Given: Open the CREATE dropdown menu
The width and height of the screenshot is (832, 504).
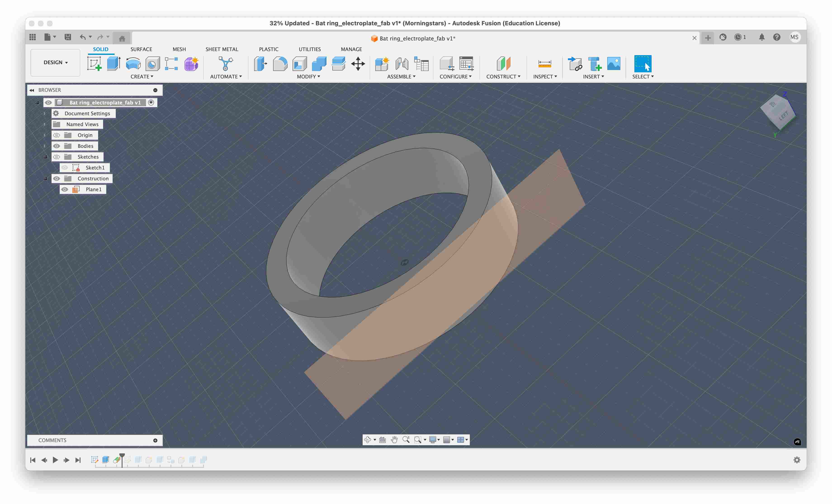Looking at the screenshot, I should 142,77.
